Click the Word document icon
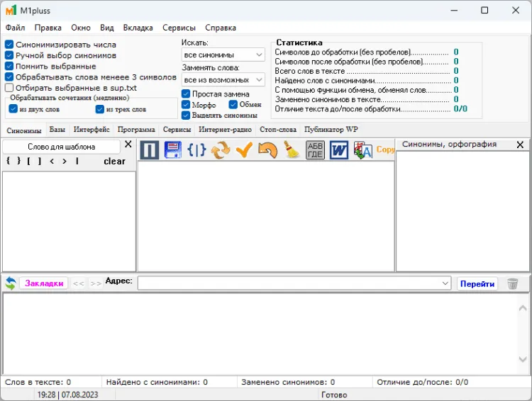Viewport: 532px width, 401px height. pos(339,150)
